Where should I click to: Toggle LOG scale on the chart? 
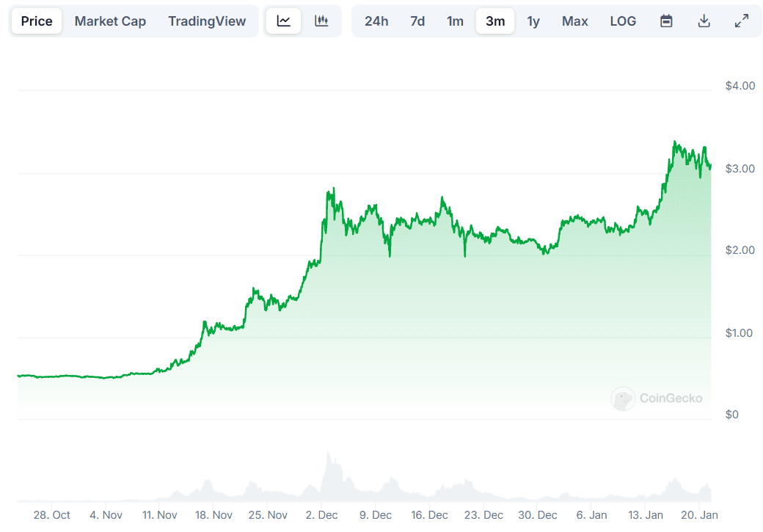coord(623,21)
